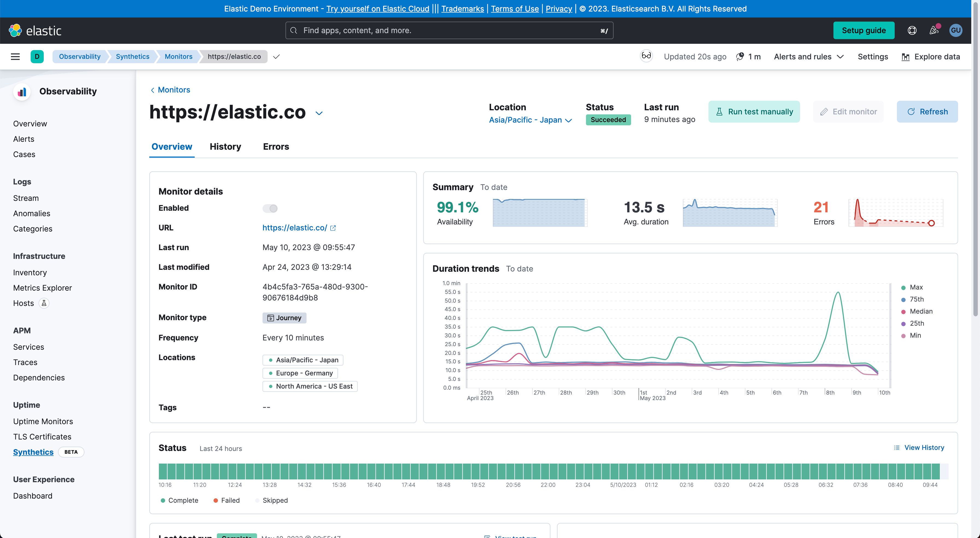
Task: Open the help menu lifebuoy icon
Action: click(912, 30)
